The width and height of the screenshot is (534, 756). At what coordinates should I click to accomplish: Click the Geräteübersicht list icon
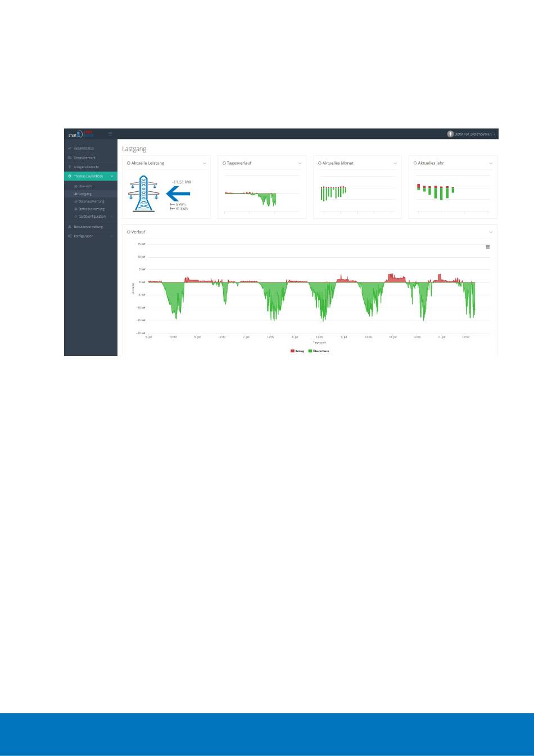pos(69,157)
